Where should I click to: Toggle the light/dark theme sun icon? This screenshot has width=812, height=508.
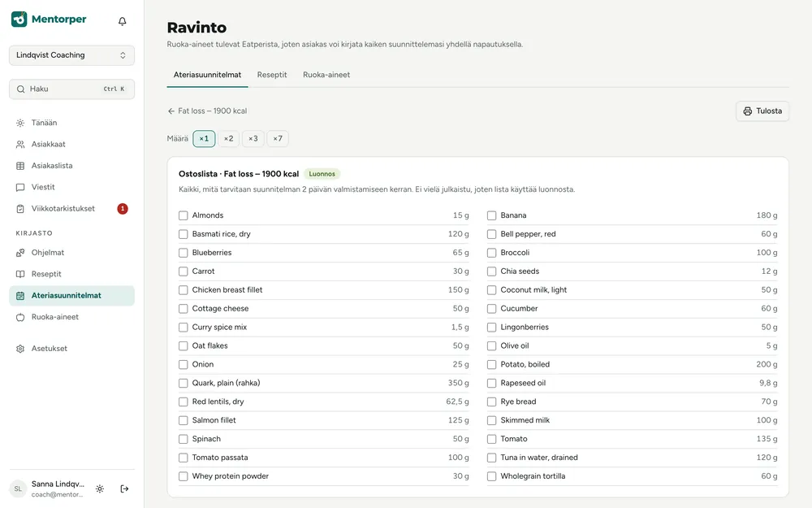point(100,488)
